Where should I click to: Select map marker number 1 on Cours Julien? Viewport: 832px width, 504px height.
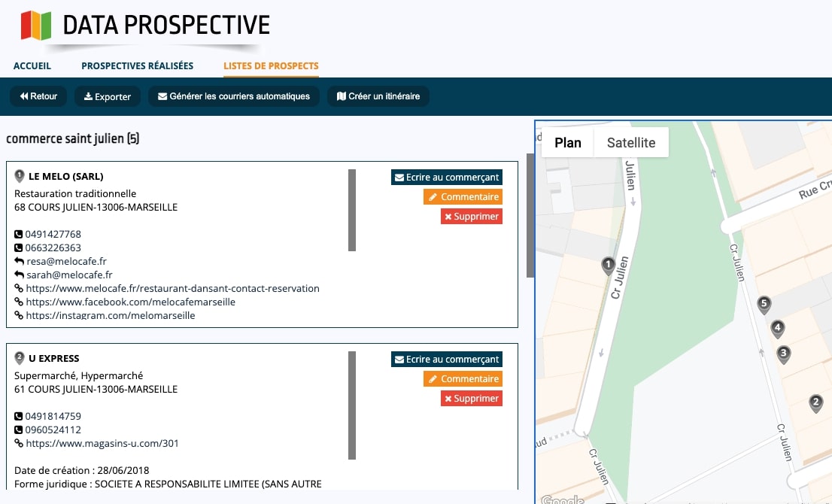pos(607,265)
